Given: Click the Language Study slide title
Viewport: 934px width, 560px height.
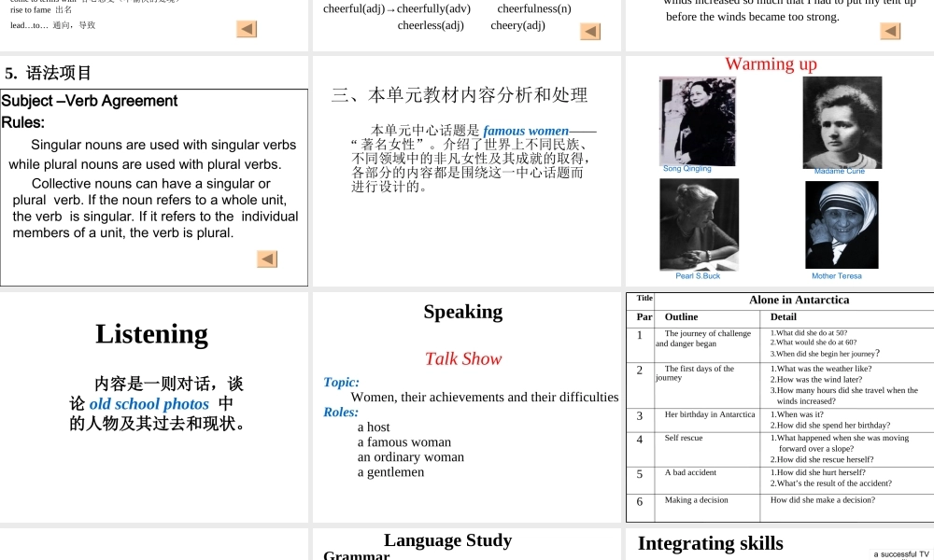Looking at the screenshot, I should [x=448, y=539].
